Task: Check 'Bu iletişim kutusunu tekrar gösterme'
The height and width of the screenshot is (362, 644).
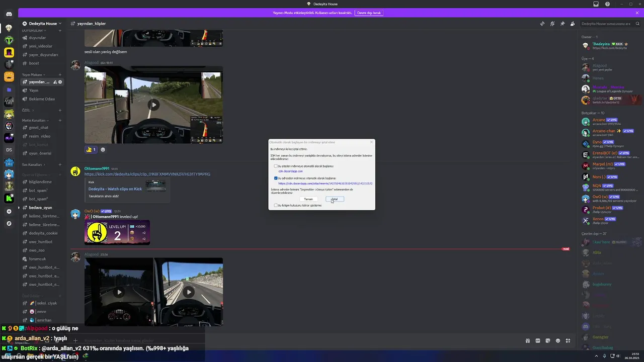Action: pos(276,205)
